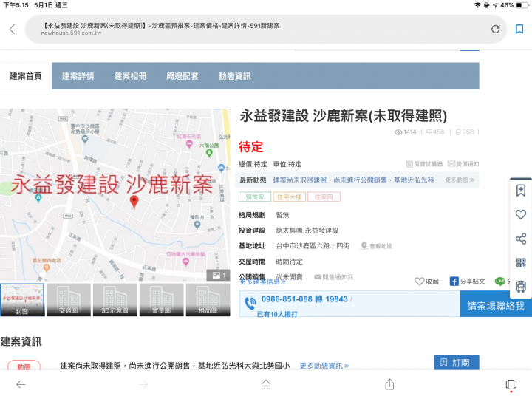Click sidebar bus transit icon

point(521,287)
